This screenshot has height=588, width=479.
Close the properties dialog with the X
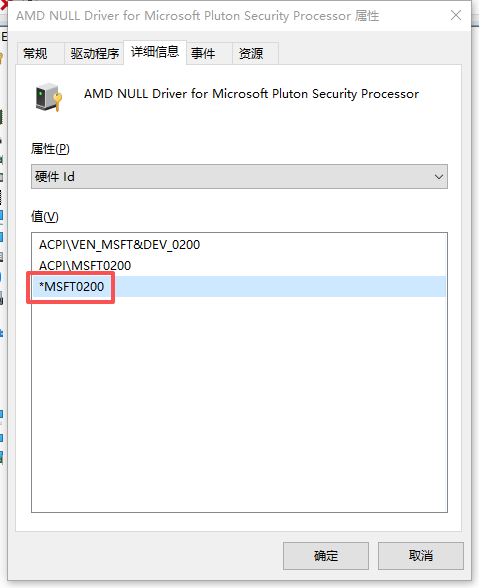(456, 15)
